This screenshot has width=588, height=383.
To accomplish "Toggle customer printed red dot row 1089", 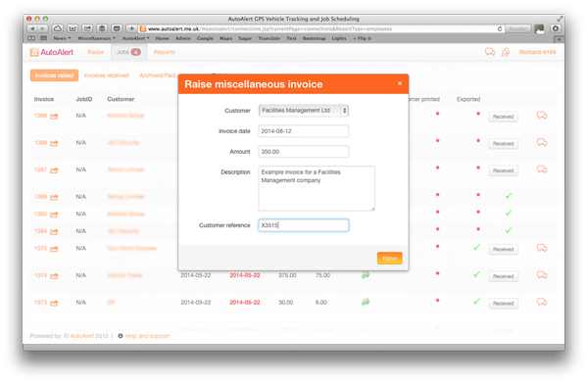I will [438, 114].
